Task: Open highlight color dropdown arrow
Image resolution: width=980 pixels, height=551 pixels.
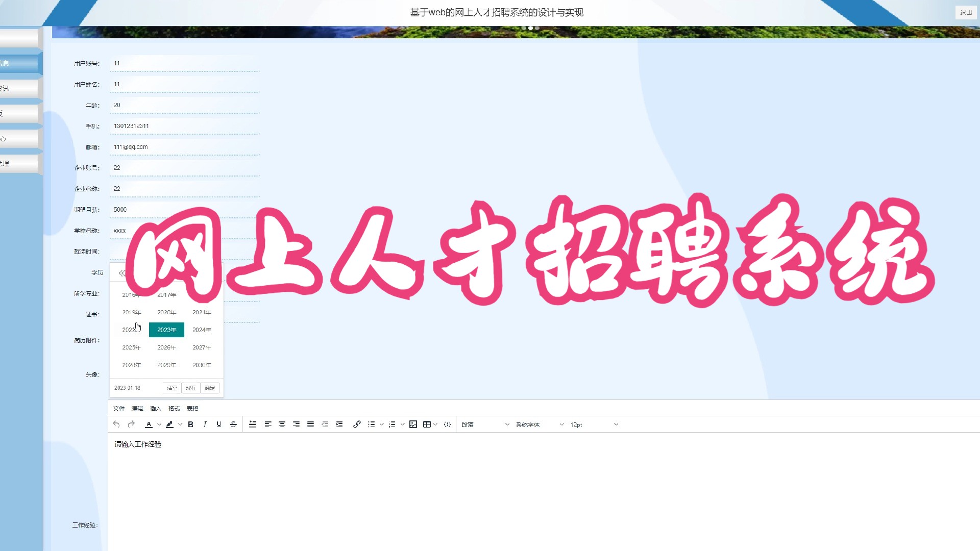Action: 180,424
